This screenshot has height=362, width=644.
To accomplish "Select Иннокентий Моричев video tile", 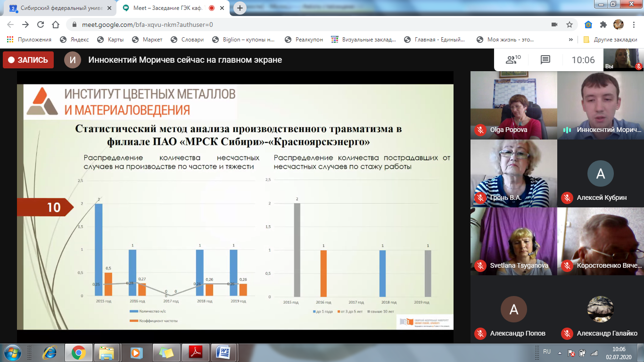I will (x=601, y=105).
